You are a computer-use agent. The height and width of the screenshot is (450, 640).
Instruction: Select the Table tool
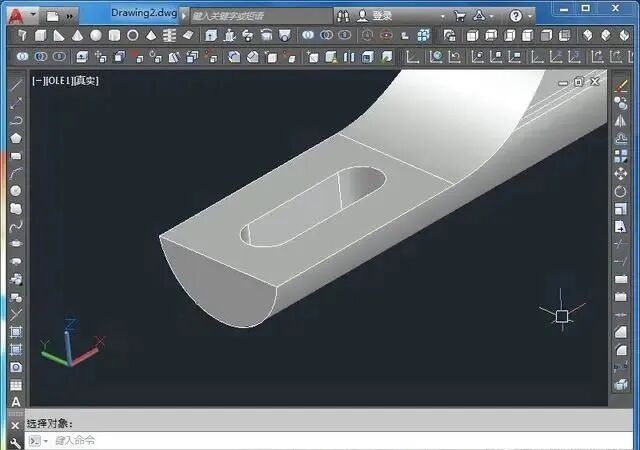16,385
